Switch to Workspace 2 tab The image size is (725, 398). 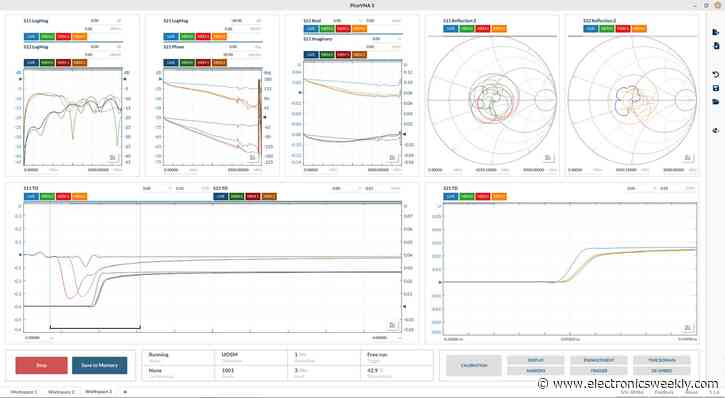pos(61,392)
